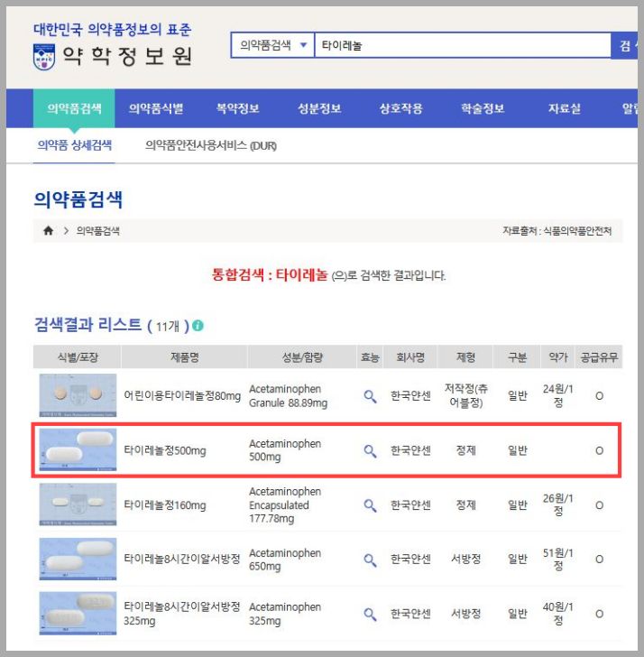Open 타이레놀정500mg pill image
The height and width of the screenshot is (657, 644).
coord(78,450)
